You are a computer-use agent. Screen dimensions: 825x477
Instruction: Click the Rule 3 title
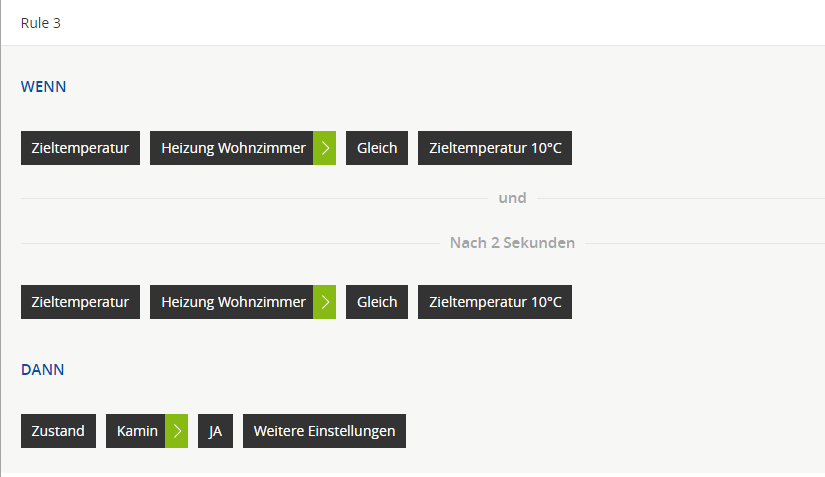[x=41, y=23]
